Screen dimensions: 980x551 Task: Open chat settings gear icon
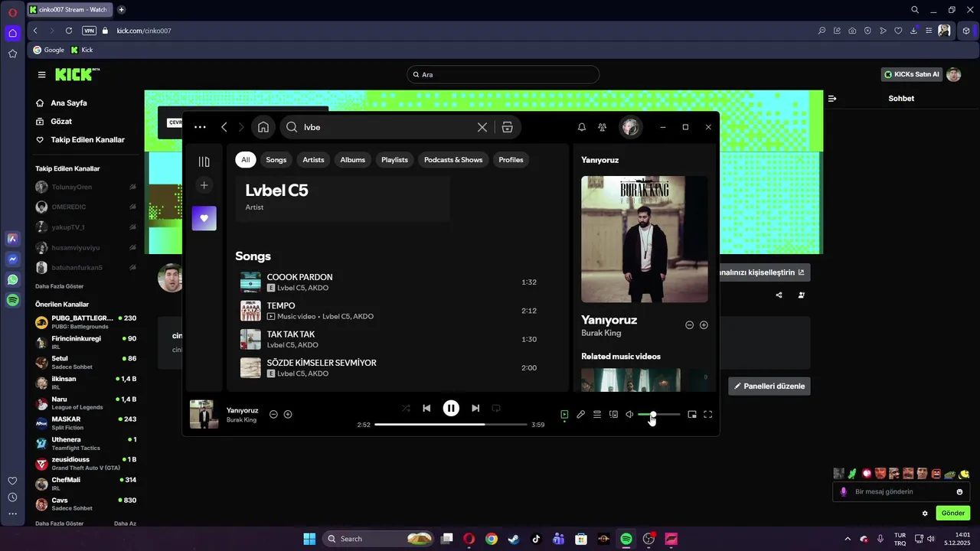click(x=925, y=514)
